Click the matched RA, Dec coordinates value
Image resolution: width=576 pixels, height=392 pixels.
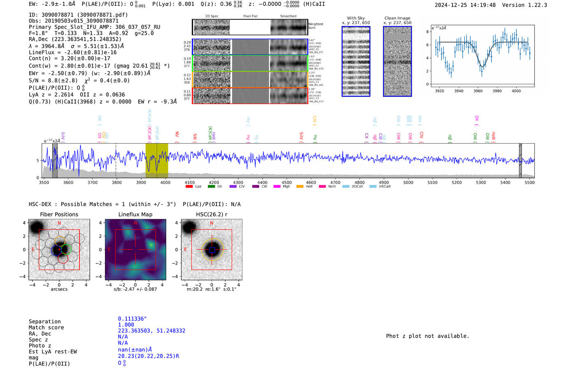(151, 331)
